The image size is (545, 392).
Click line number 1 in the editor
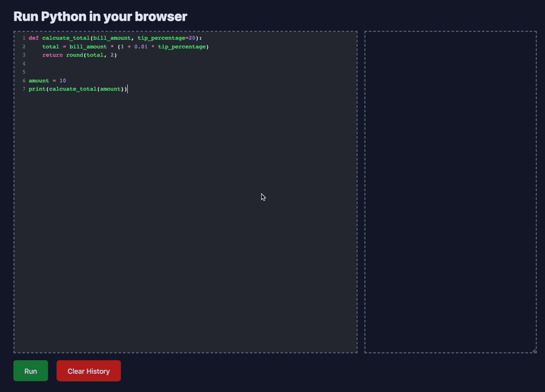point(23,38)
